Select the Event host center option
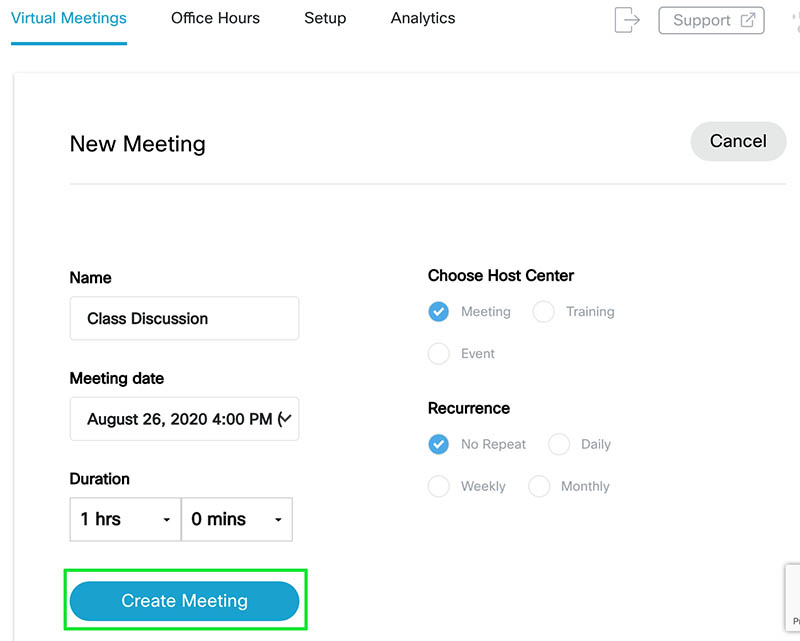This screenshot has height=641, width=800. [x=438, y=353]
